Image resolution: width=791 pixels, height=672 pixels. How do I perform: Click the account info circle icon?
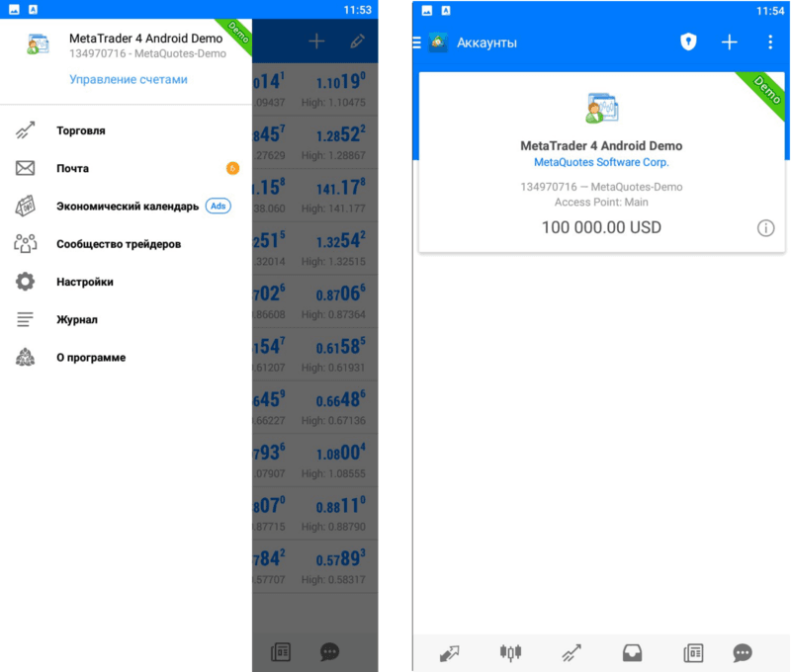[765, 228]
